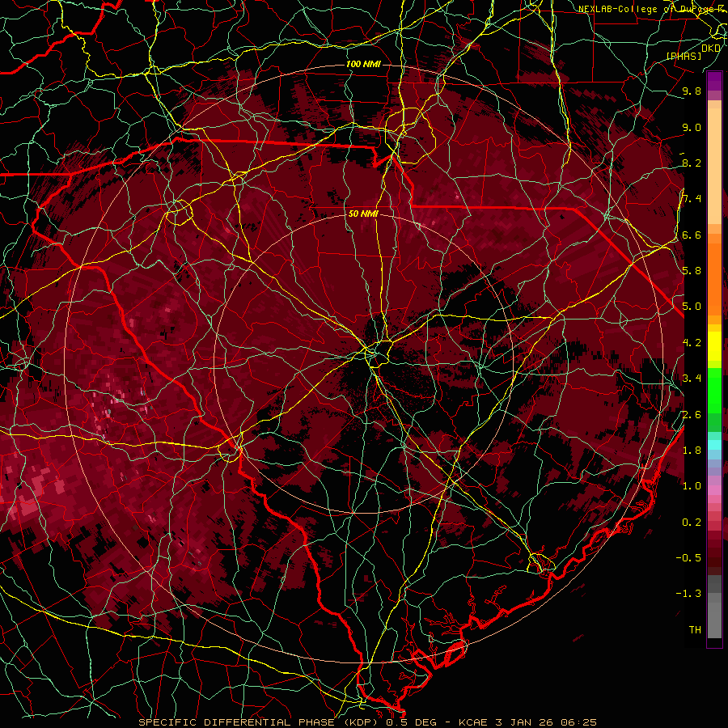Click the 0.2 value on the scale
728x728 pixels.
pos(692,523)
